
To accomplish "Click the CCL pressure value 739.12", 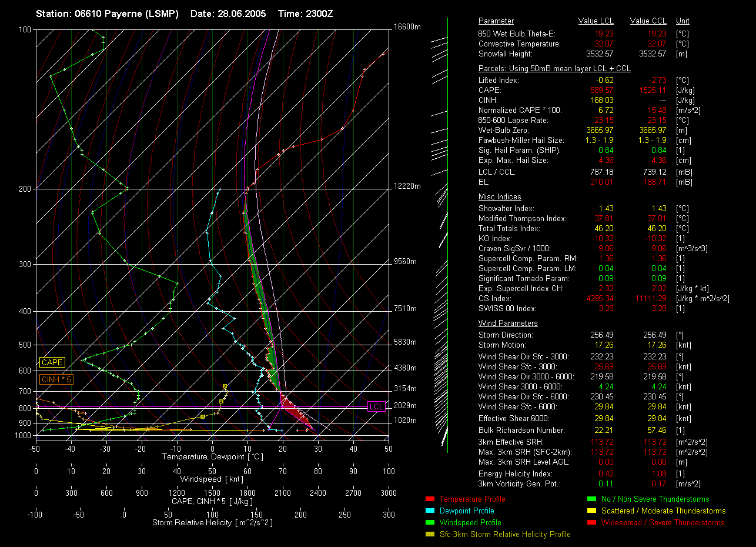I will [654, 172].
